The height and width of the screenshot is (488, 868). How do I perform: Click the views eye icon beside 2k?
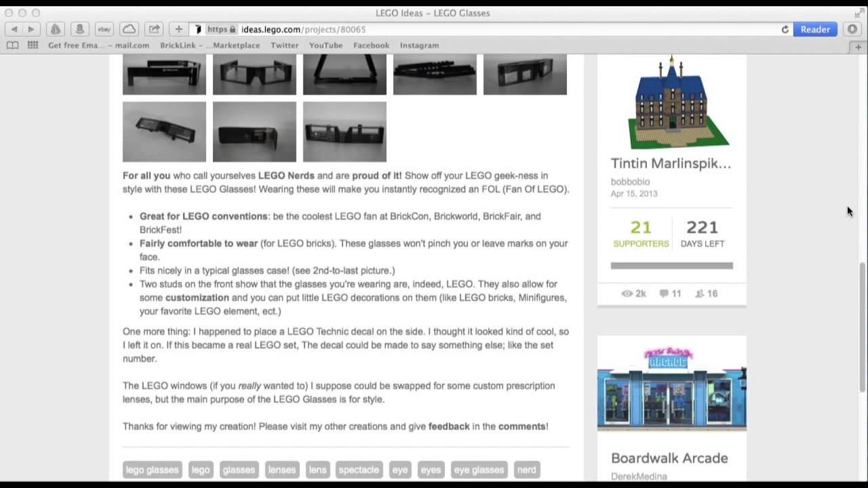pyautogui.click(x=627, y=293)
